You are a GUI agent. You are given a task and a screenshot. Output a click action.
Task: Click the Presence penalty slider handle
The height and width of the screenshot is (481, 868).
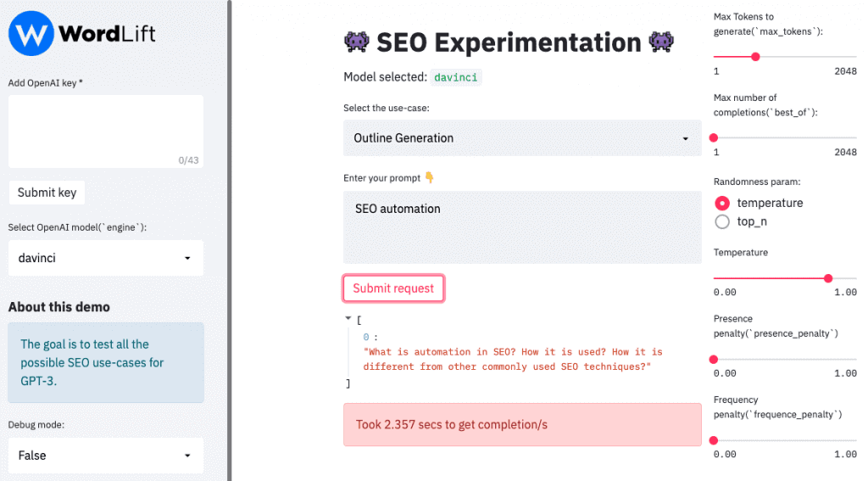[x=714, y=360]
